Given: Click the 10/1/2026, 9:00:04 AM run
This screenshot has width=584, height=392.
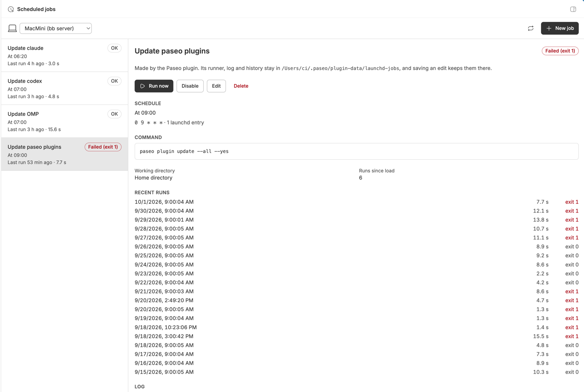Looking at the screenshot, I should (356, 202).
